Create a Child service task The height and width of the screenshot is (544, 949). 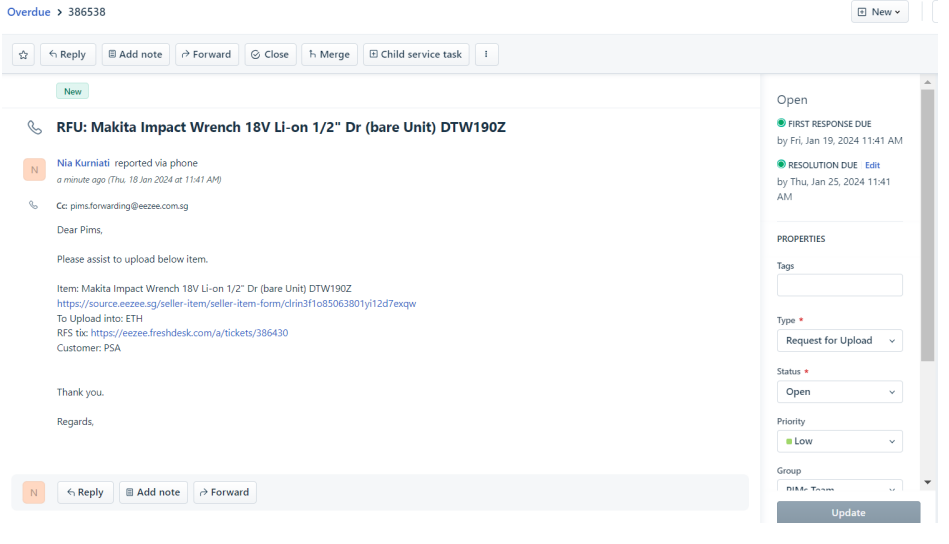pos(416,54)
